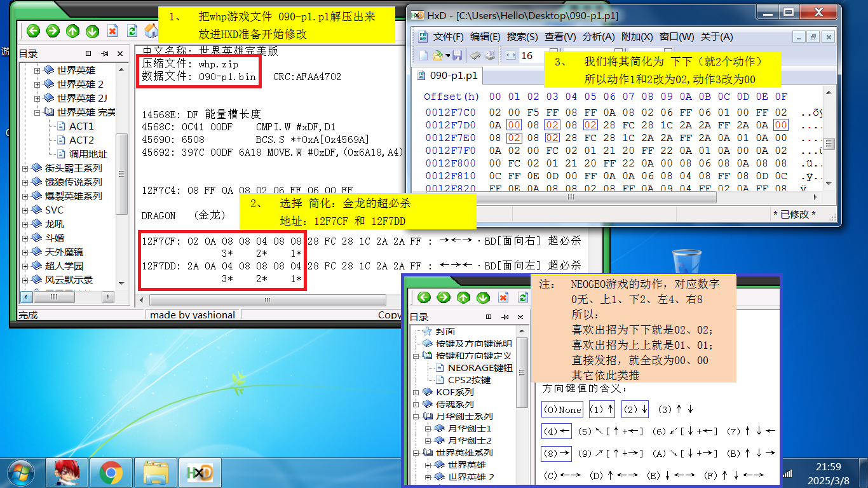This screenshot has height=488, width=868.
Task: Go back in the upper help viewer
Action: (x=33, y=30)
